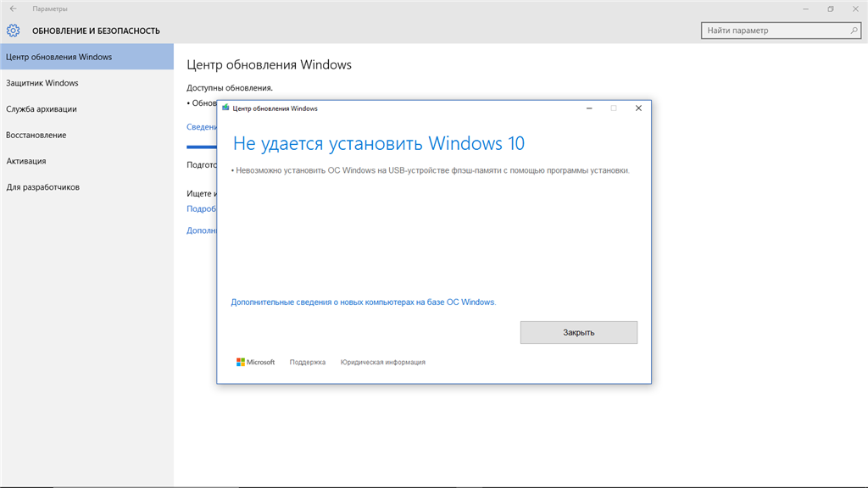Click the 'Сведения' link behind the dialog
Screen dimensions: 868x488
click(202, 127)
